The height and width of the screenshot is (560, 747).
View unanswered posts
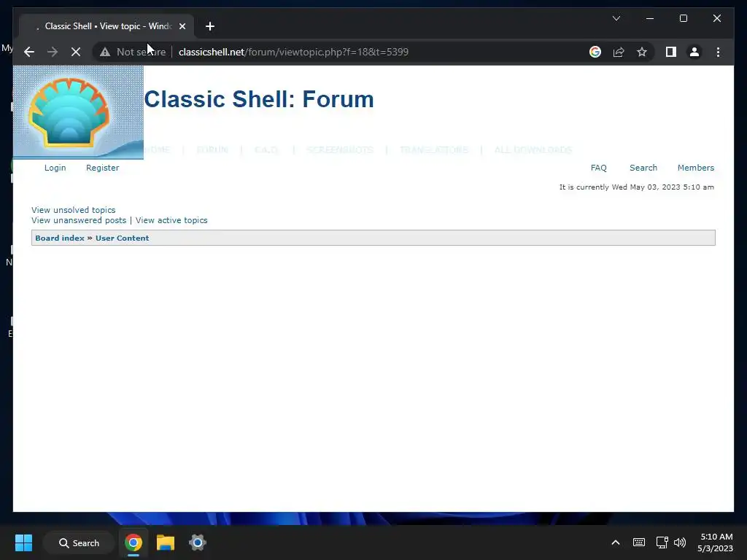click(79, 220)
